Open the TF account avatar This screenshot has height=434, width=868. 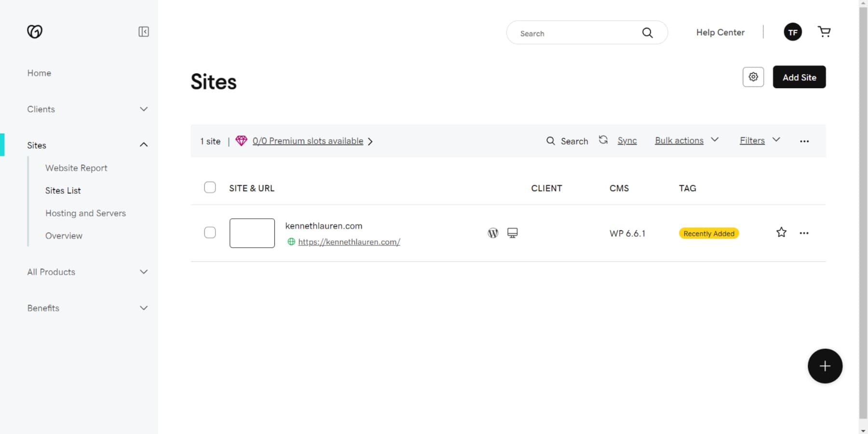(793, 32)
